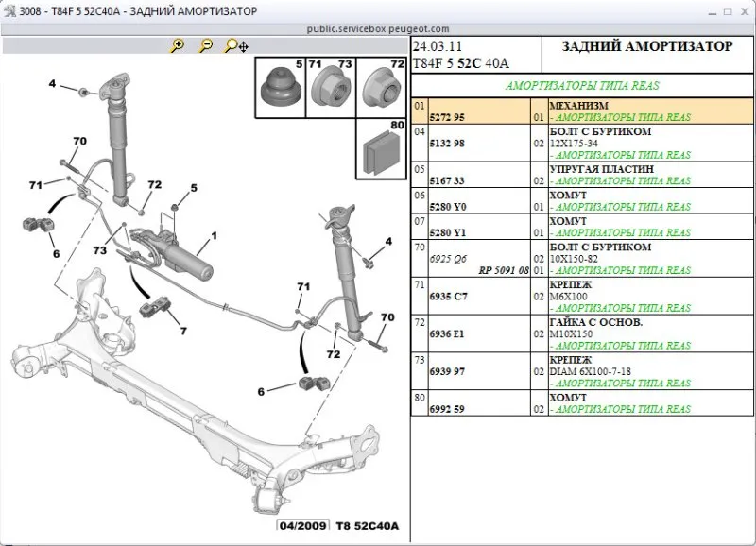Click part number 5167 33
This screenshot has width=756, height=546.
[447, 180]
